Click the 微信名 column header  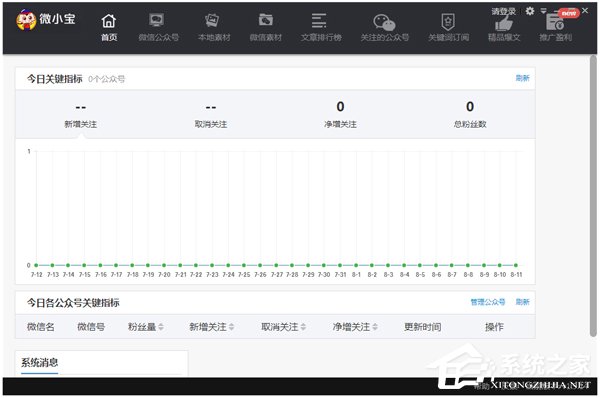41,327
